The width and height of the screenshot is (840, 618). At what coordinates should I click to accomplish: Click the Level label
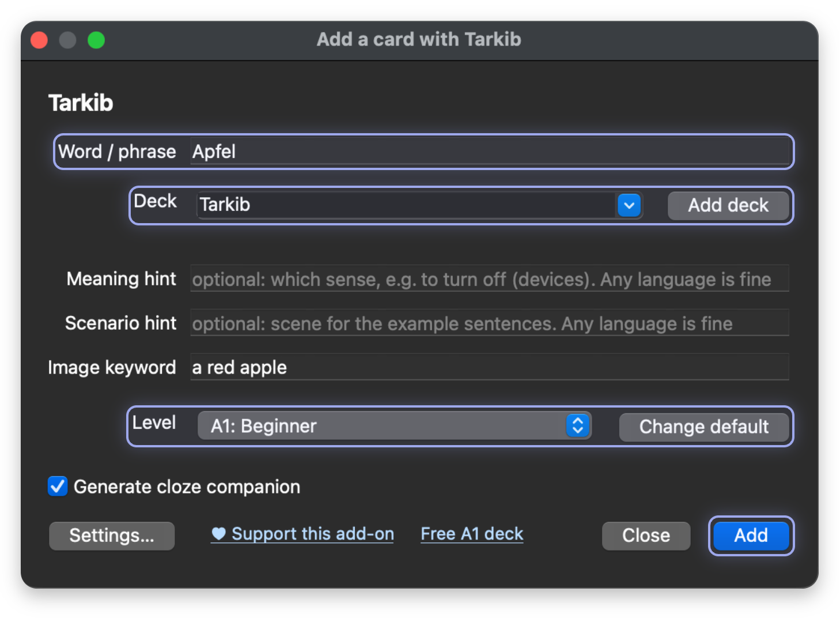tap(154, 423)
